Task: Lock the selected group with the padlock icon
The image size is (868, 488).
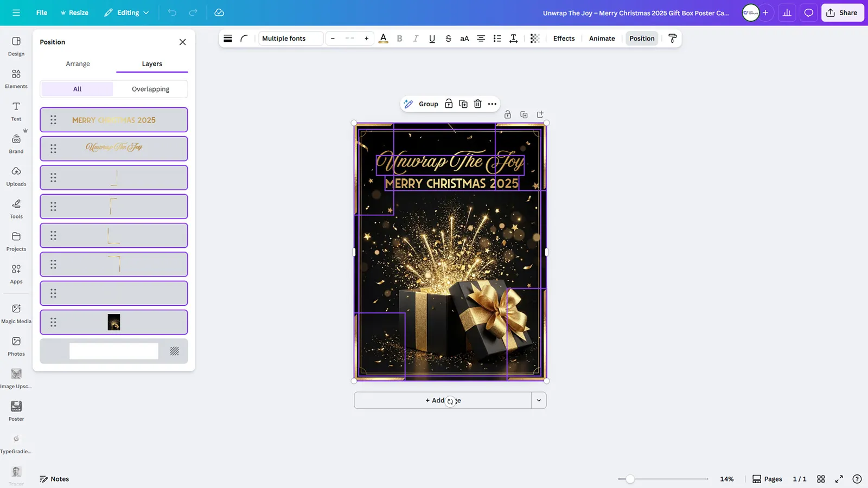Action: (448, 104)
